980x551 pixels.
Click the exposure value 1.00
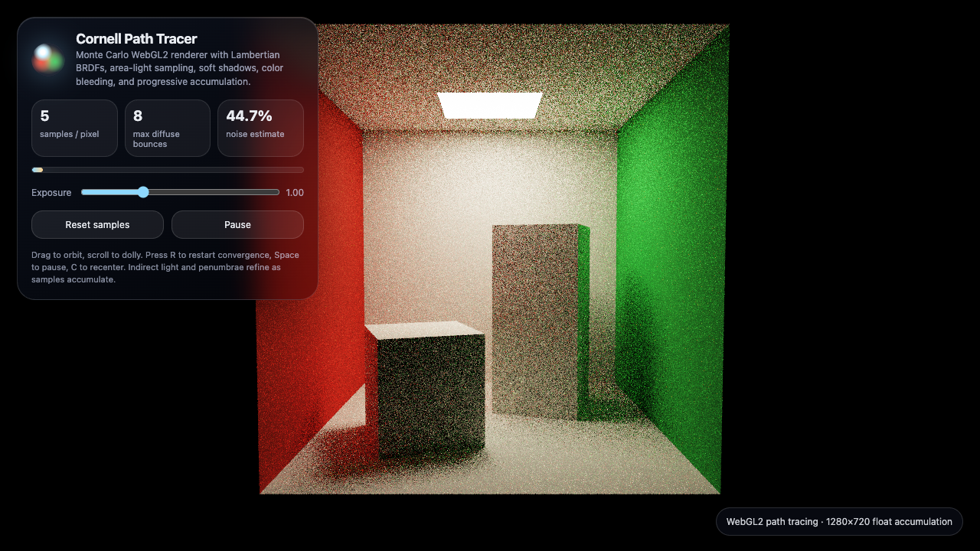click(295, 193)
